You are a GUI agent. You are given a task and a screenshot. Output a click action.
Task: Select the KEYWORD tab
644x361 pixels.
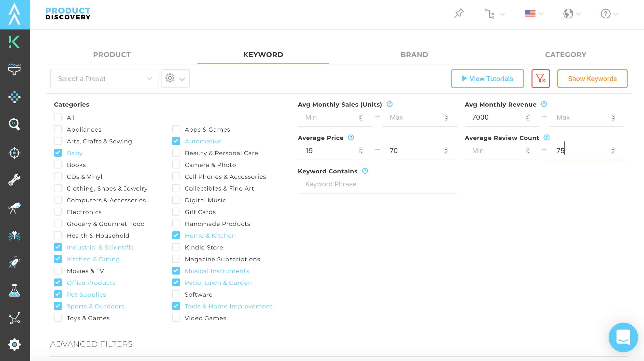tap(263, 55)
